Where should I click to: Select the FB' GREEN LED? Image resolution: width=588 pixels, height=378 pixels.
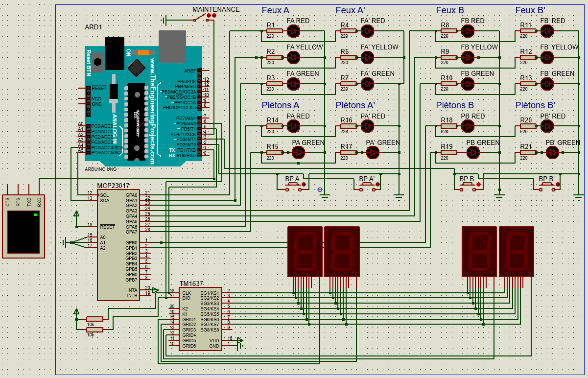click(547, 84)
